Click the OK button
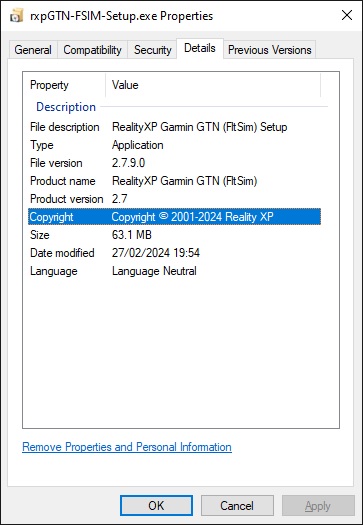This screenshot has width=363, height=525. tap(156, 505)
